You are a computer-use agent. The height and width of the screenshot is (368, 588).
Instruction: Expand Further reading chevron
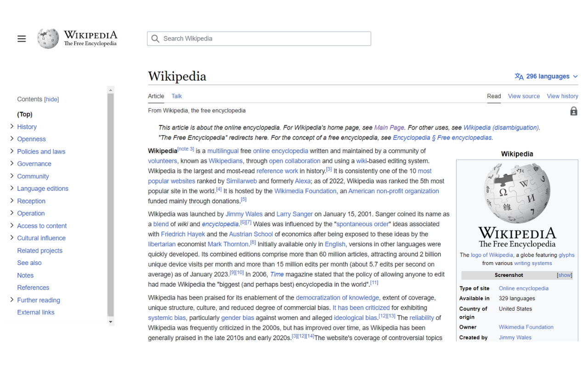pyautogui.click(x=12, y=299)
